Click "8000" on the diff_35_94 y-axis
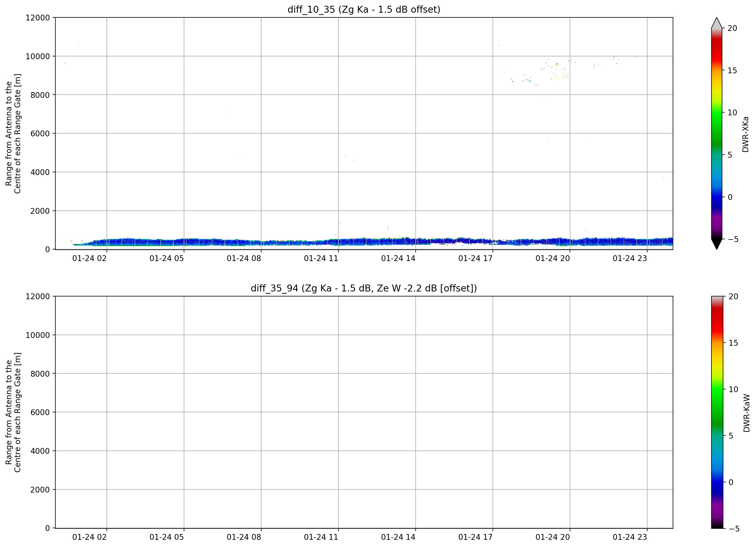This screenshot has height=547, width=756. click(x=40, y=374)
